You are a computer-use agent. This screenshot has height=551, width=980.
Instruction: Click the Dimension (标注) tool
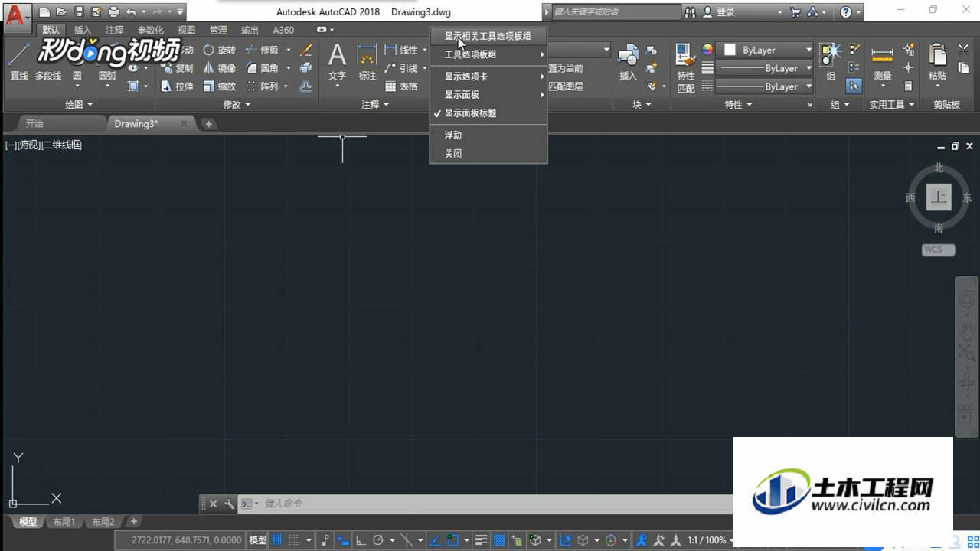coord(367,61)
